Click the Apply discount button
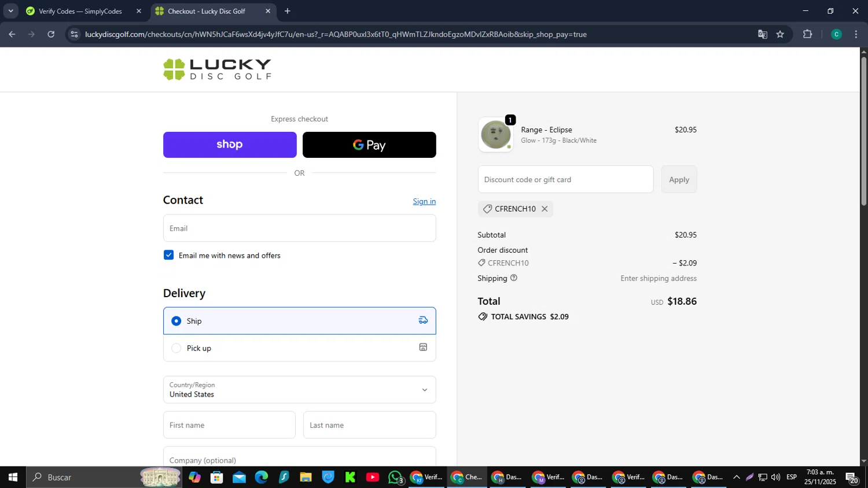The width and height of the screenshot is (868, 488). point(679,179)
